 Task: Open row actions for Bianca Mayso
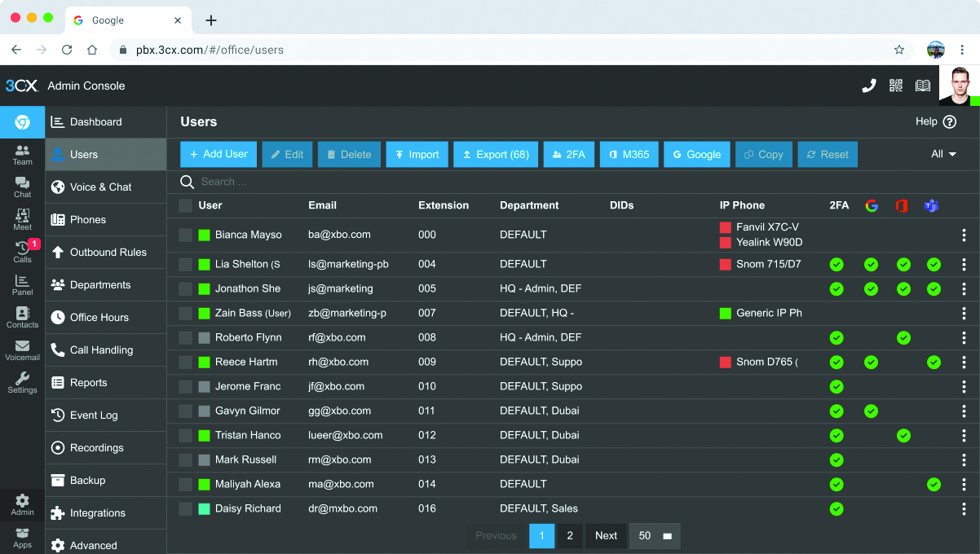[x=964, y=235]
